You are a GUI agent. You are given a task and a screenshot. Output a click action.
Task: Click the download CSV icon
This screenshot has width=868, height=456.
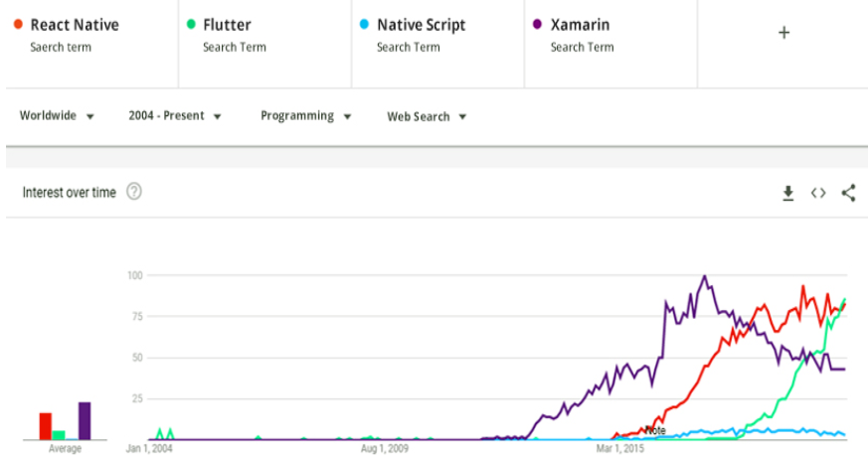[x=787, y=194]
